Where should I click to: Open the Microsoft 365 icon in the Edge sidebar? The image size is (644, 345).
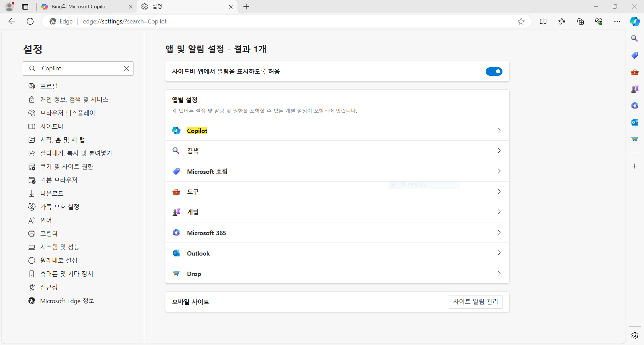(635, 106)
